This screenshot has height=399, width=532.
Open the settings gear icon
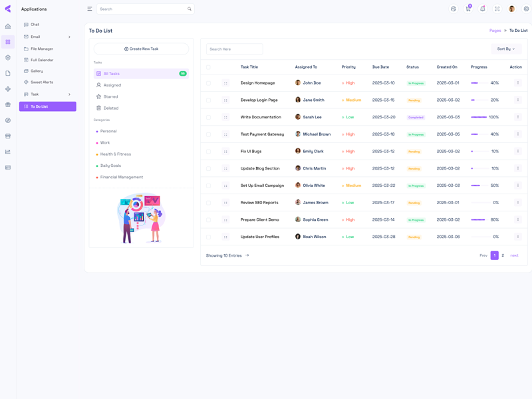coord(526,9)
